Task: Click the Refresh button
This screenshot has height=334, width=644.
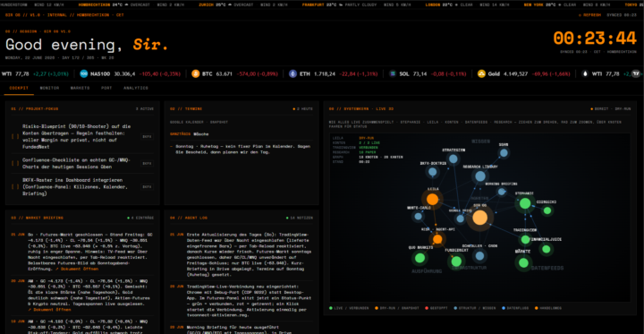Action: coord(589,15)
